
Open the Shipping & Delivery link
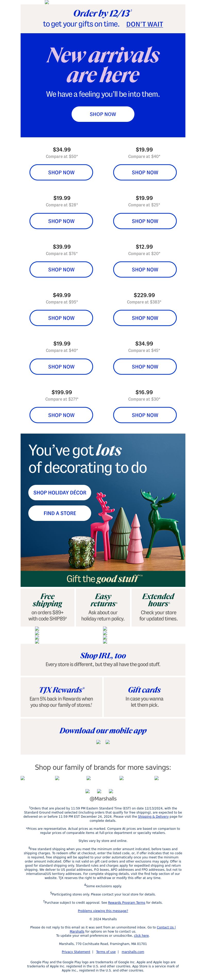[153, 816]
